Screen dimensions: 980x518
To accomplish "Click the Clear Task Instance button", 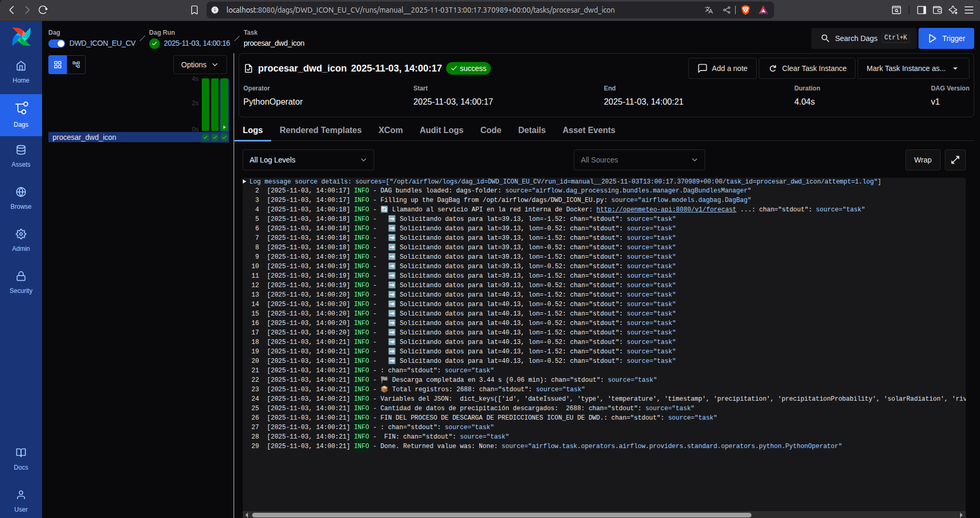I will (x=807, y=68).
